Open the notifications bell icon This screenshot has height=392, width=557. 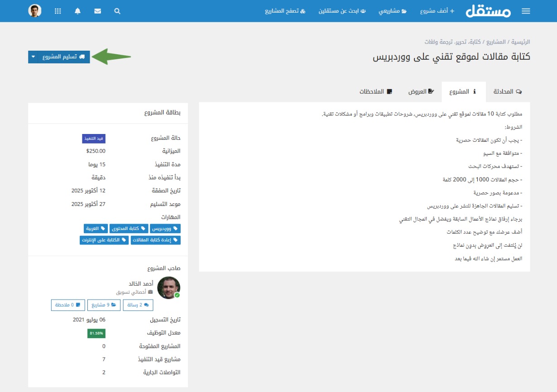pos(77,11)
